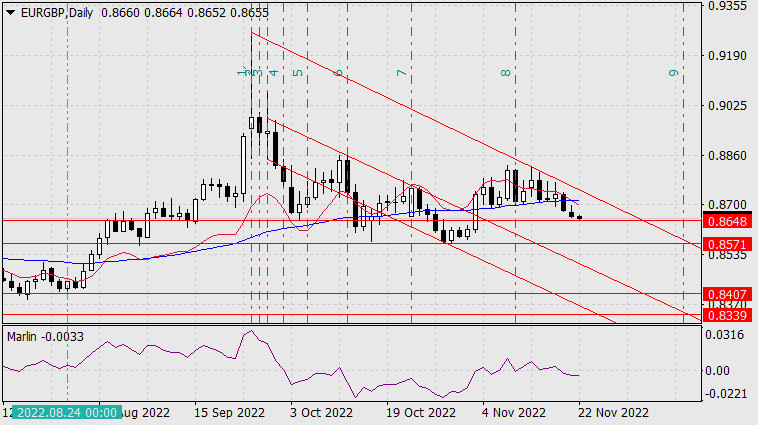Select the 0.8571 price level label

[728, 244]
